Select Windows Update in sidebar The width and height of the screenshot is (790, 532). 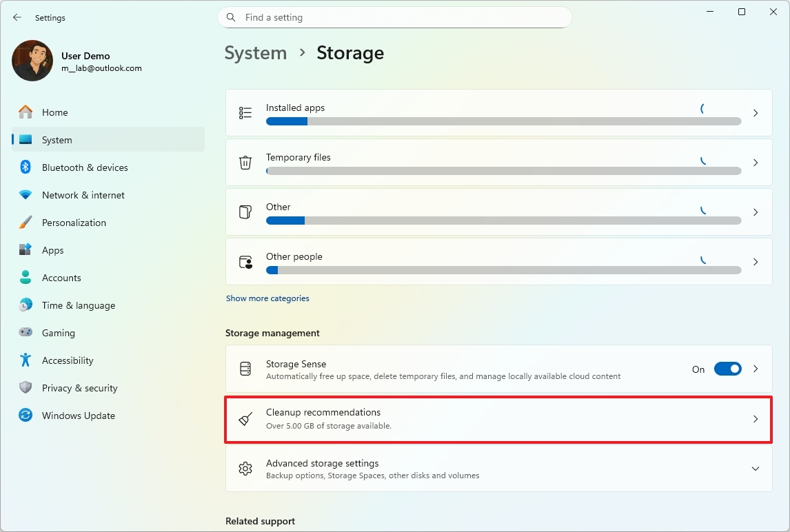coord(78,416)
